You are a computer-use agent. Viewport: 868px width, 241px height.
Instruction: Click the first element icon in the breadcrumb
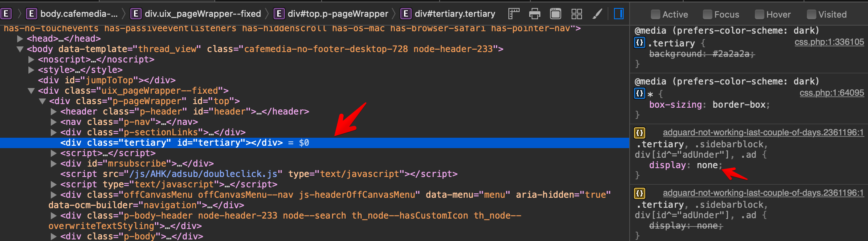click(x=6, y=14)
